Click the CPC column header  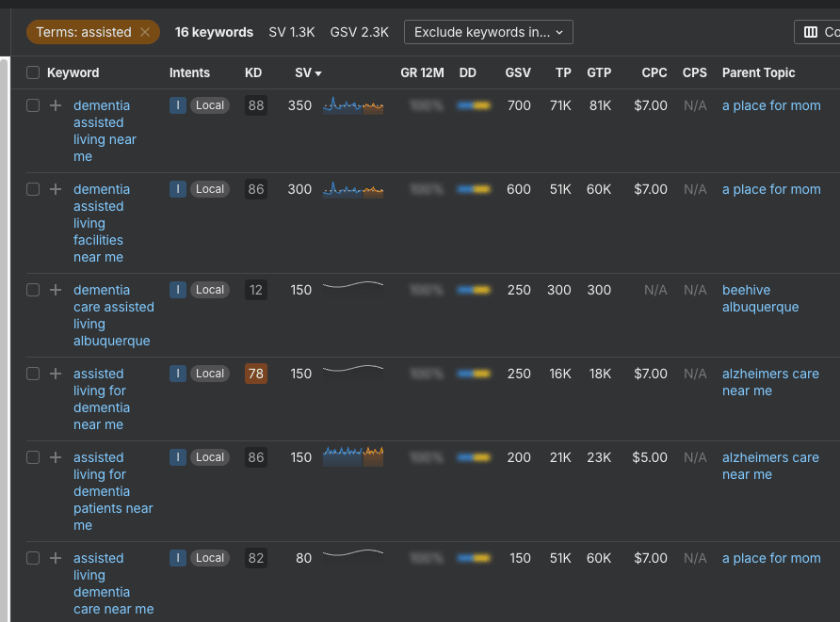pos(654,72)
